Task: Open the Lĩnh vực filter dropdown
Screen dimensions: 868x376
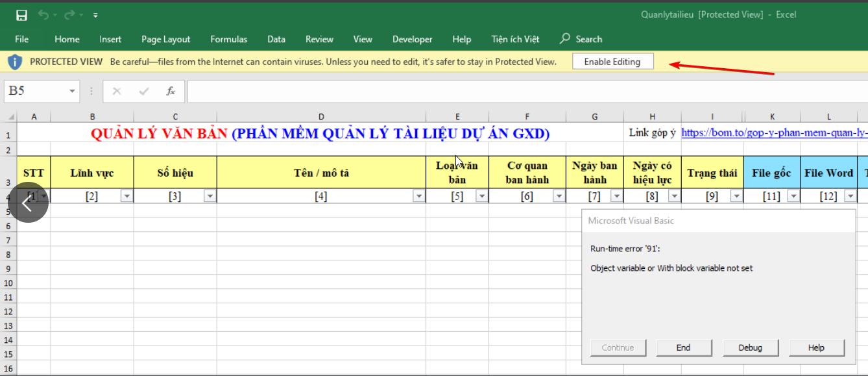Action: tap(127, 196)
